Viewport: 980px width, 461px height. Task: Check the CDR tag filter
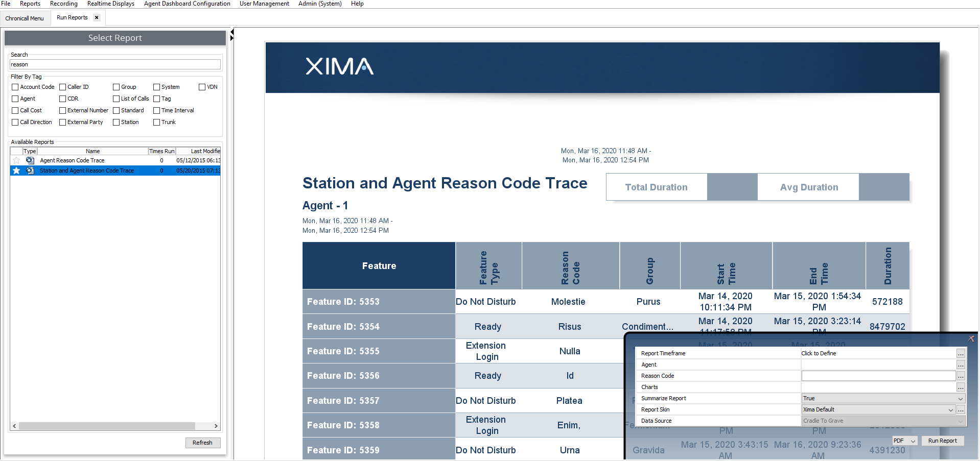(x=63, y=99)
